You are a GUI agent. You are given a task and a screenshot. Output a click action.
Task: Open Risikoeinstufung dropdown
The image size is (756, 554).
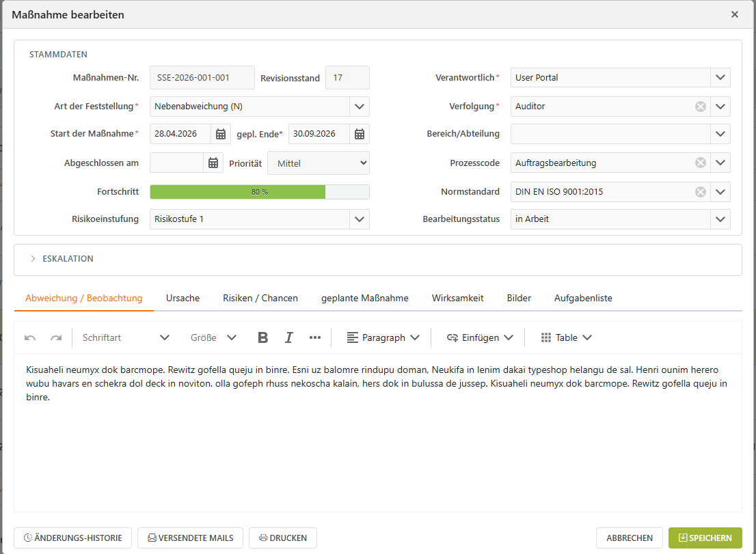click(359, 219)
